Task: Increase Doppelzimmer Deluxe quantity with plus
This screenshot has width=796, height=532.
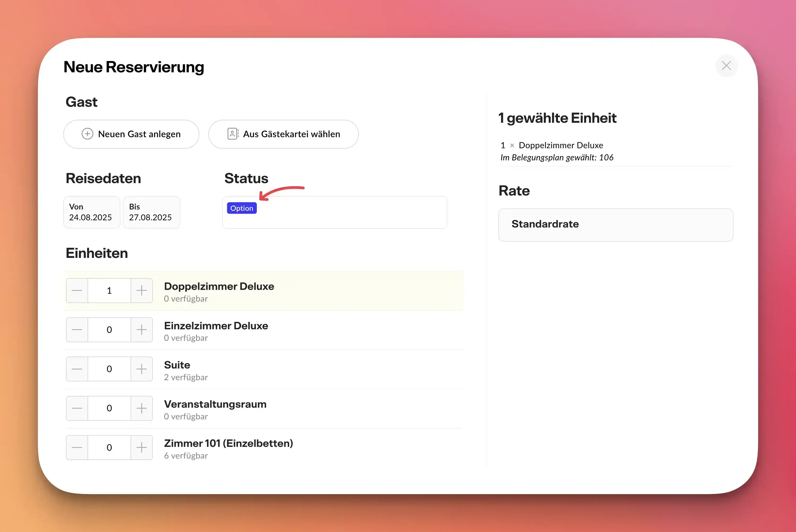Action: click(141, 291)
